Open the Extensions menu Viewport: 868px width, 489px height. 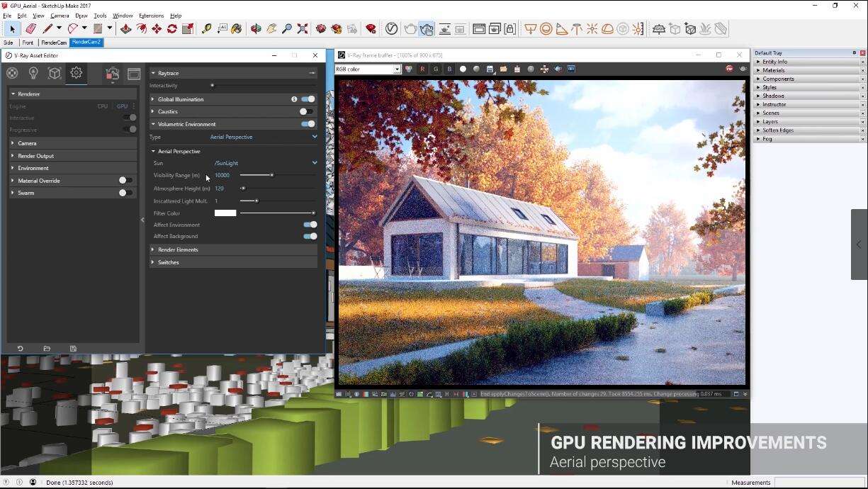click(x=151, y=16)
